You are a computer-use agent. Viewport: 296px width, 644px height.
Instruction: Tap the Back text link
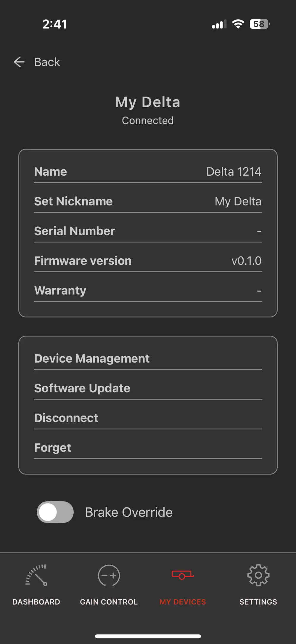point(47,62)
